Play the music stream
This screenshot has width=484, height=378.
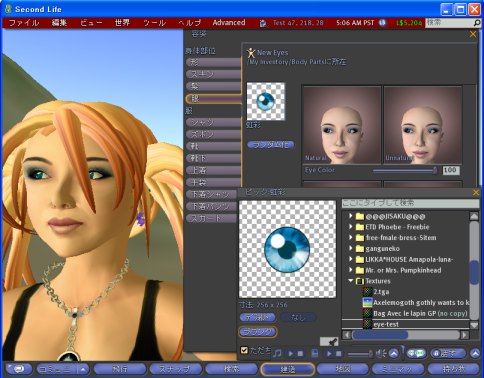coord(291,353)
